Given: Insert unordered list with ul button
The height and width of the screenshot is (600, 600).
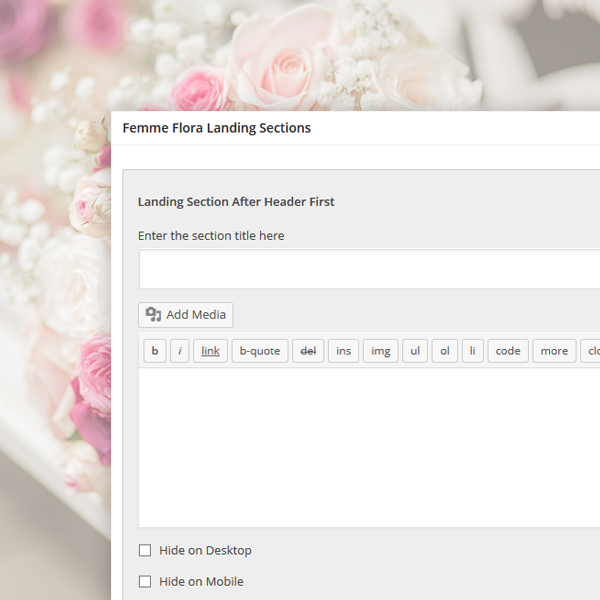Looking at the screenshot, I should (415, 351).
